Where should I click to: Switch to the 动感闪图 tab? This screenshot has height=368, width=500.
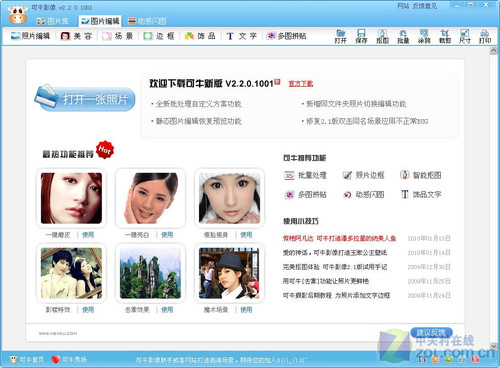(147, 21)
